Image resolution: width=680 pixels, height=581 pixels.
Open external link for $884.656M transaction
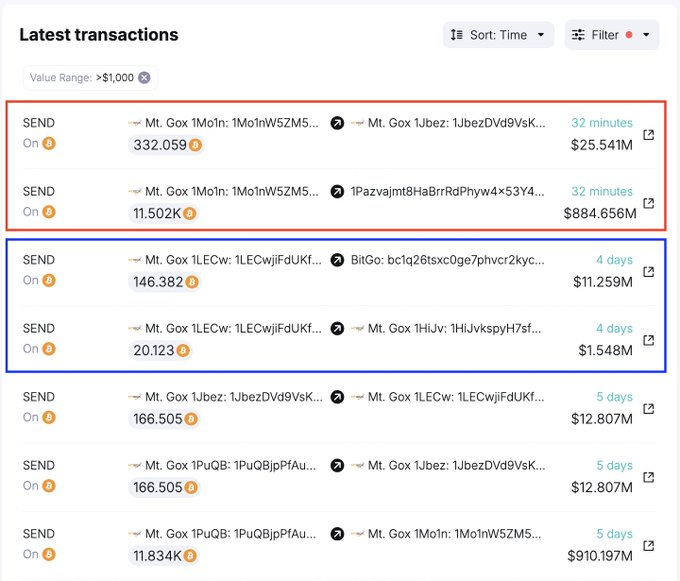[x=649, y=203]
